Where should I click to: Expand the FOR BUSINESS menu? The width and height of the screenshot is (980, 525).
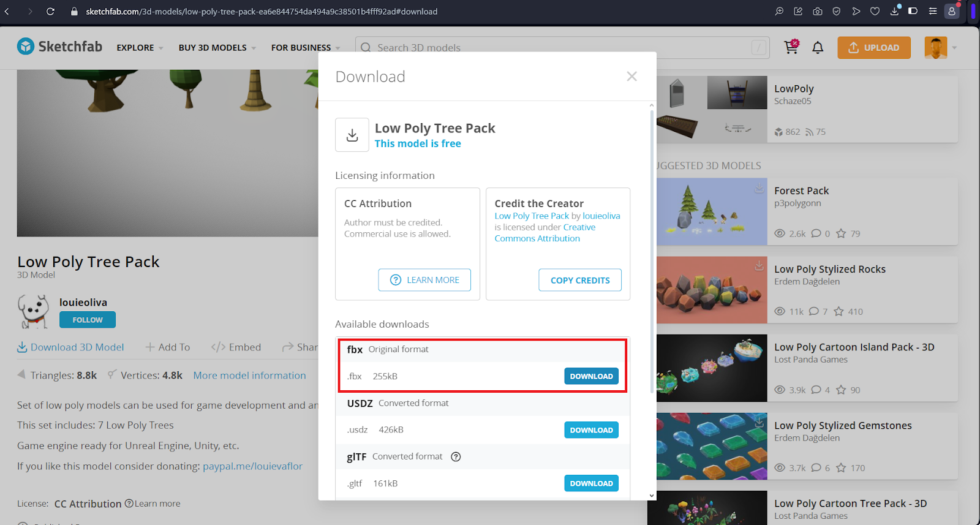306,47
